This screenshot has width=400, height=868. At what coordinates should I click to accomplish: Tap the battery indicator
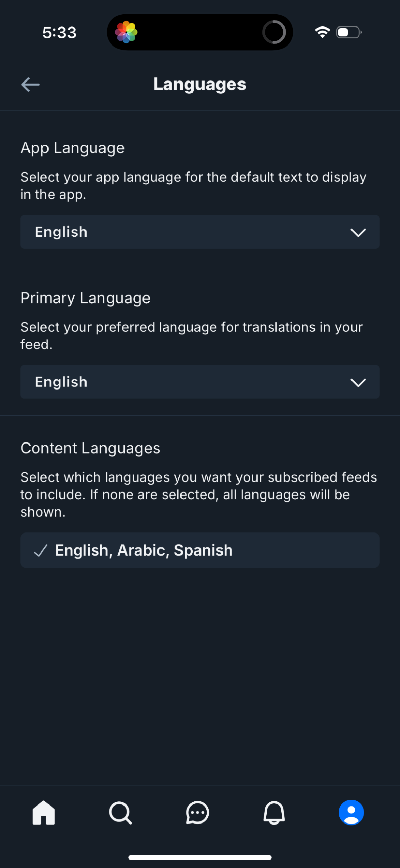coord(348,32)
